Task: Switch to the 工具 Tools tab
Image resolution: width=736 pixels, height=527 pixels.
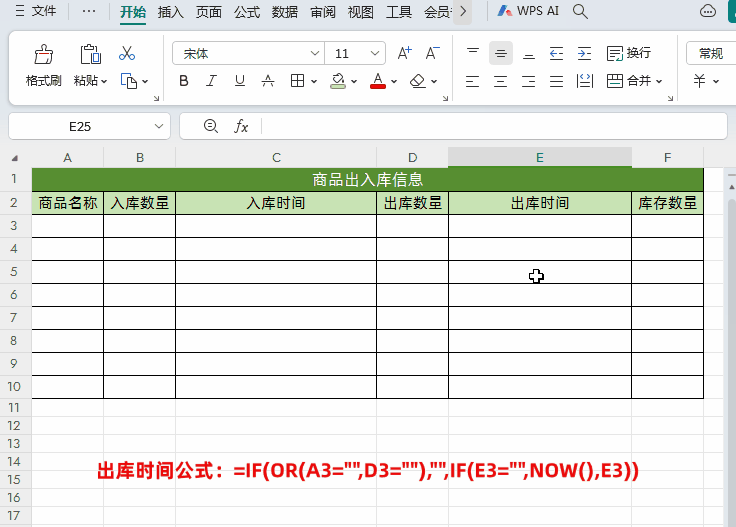Action: click(x=399, y=12)
